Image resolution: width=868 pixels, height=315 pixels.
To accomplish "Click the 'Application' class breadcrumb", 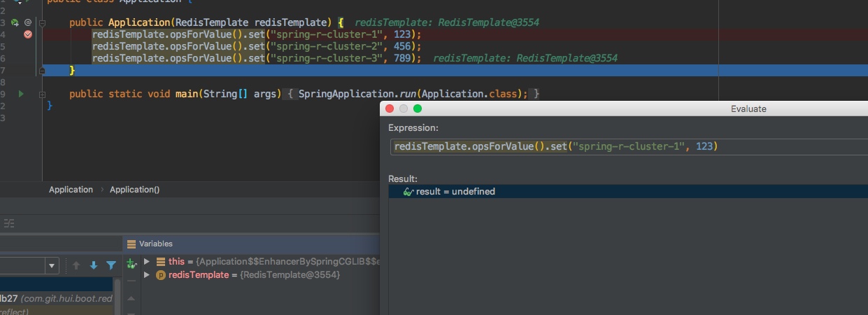I will pyautogui.click(x=71, y=190).
